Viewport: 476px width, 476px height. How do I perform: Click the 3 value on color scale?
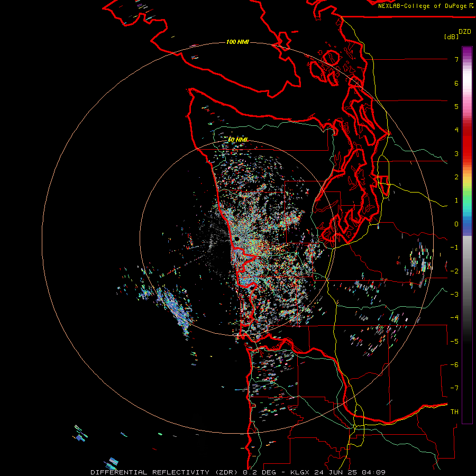tap(456, 153)
